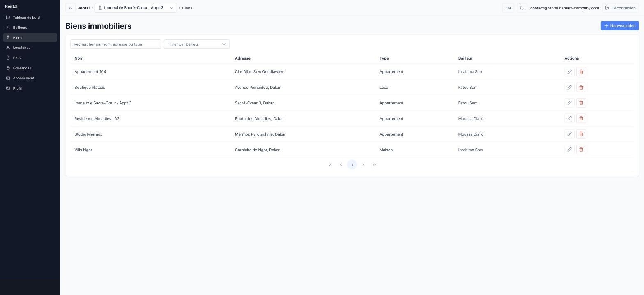
Task: Toggle dark mode with moon icon
Action: (522, 8)
